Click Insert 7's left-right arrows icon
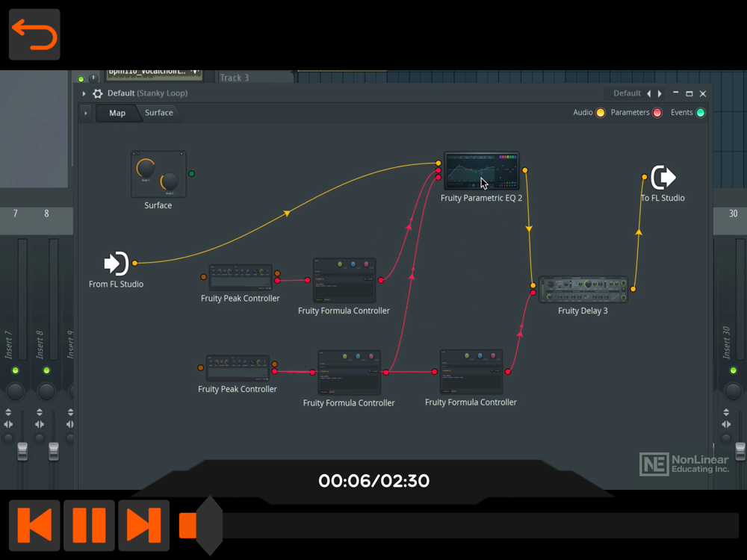This screenshot has height=560, width=747. coord(8,424)
